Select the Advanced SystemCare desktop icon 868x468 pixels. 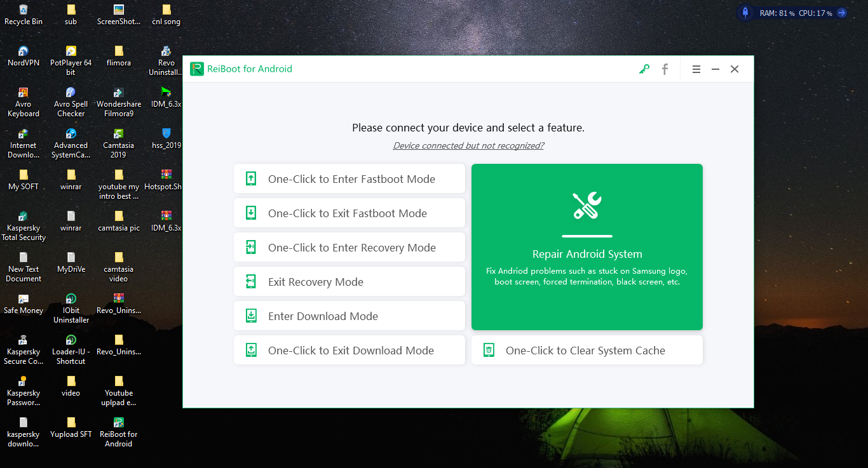[x=71, y=144]
